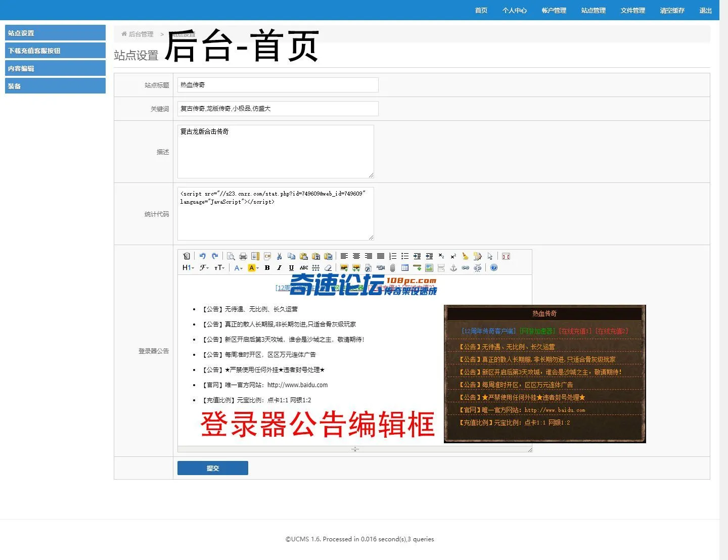Image resolution: width=728 pixels, height=560 pixels.
Task: Toggle underline formatting
Action: tap(291, 268)
